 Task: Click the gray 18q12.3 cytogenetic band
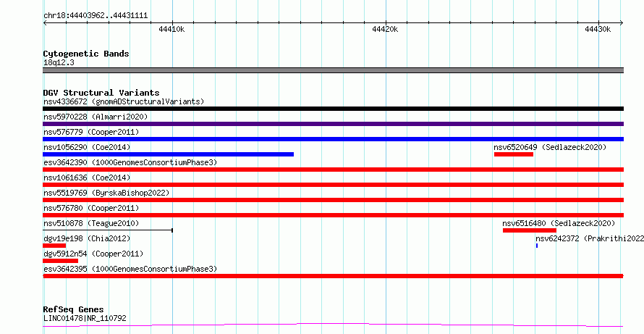333,70
